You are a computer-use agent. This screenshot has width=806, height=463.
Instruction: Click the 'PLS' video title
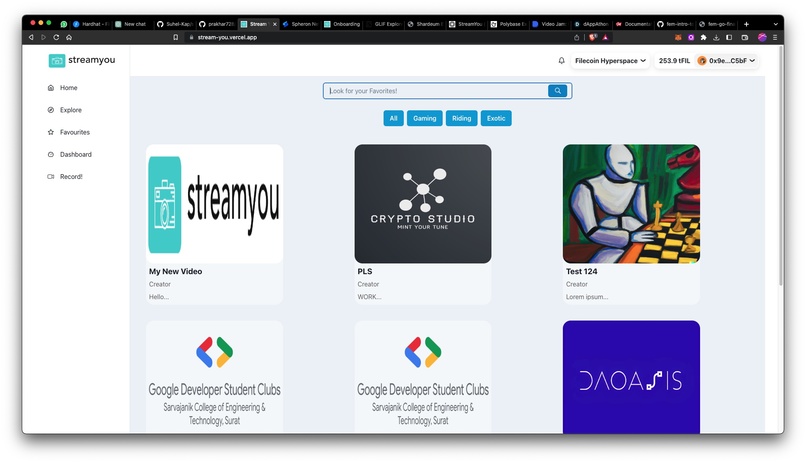[x=365, y=271]
